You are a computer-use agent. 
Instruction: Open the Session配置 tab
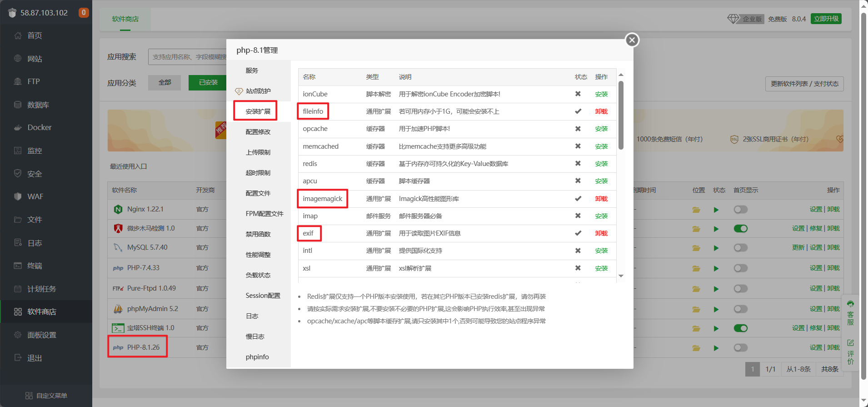click(263, 296)
